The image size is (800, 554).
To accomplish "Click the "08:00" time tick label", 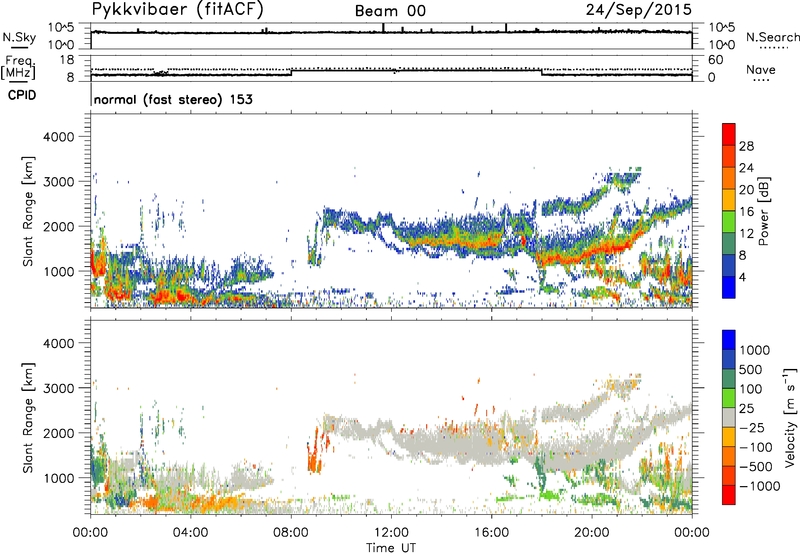I will [x=291, y=533].
